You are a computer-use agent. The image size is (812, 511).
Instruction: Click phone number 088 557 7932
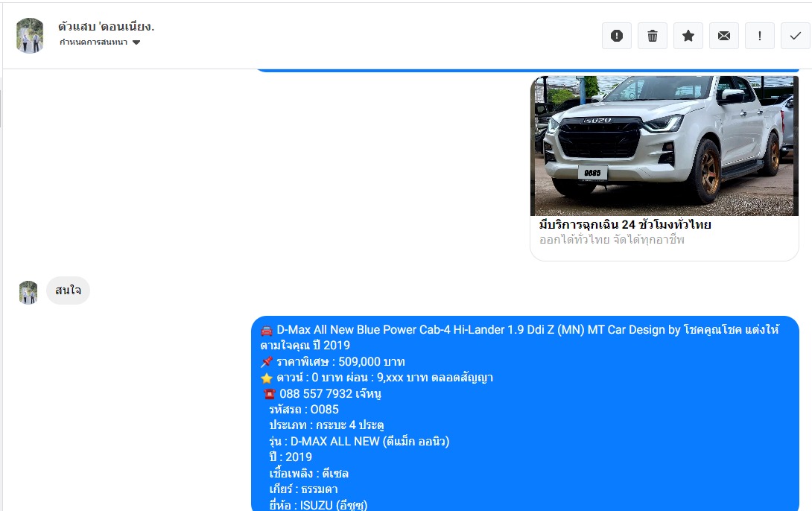[316, 393]
